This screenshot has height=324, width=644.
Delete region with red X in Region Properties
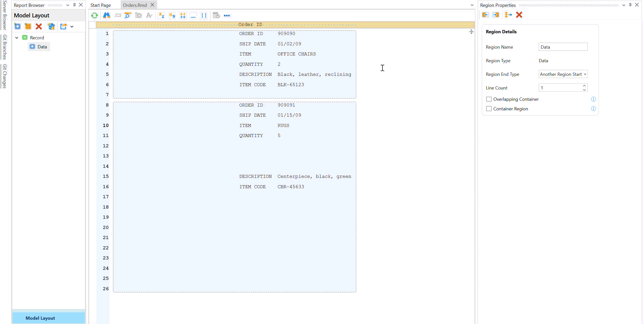point(519,15)
